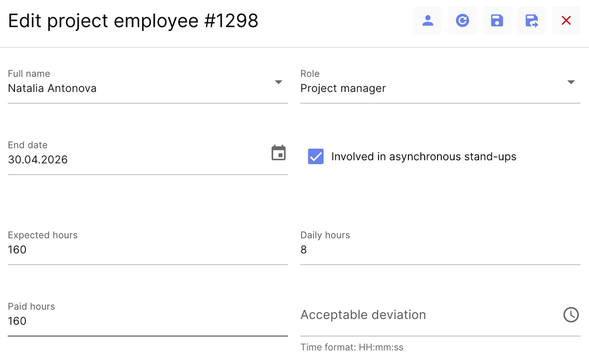
Task: Click the Edit project employee #1298 heading
Action: click(133, 21)
